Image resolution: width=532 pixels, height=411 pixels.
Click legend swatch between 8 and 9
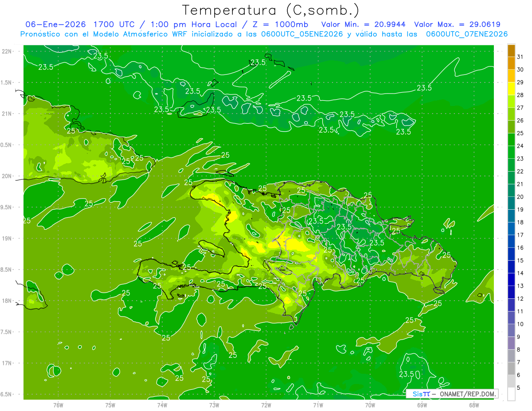(x=512, y=343)
